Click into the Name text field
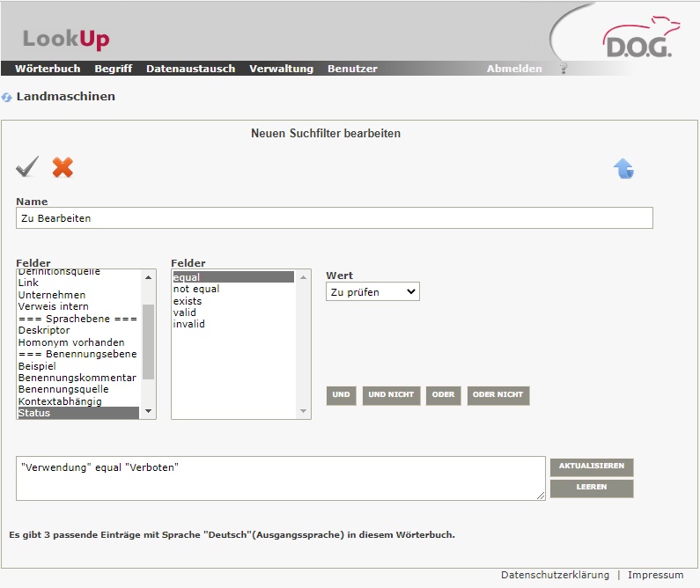700x588 pixels. click(334, 217)
